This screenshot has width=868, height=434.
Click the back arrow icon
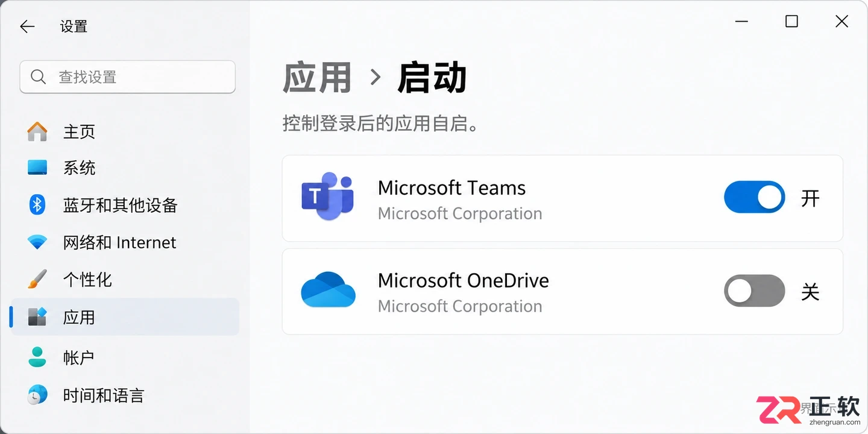click(27, 27)
